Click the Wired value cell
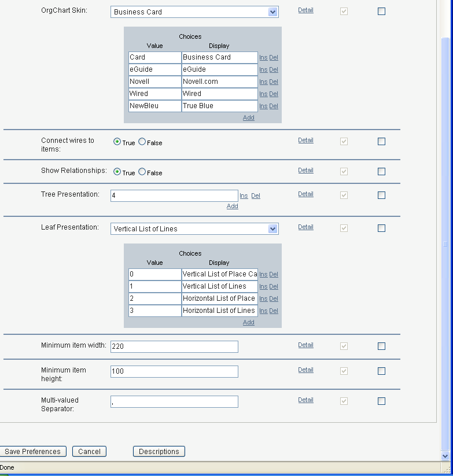The height and width of the screenshot is (476, 453). (x=155, y=94)
